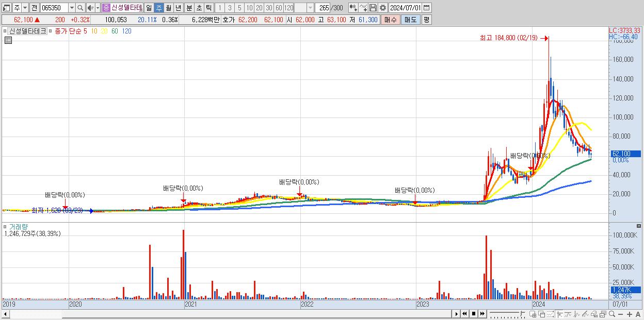
Task: Click the chart layout icon in the top-left corner
Action: point(6,8)
